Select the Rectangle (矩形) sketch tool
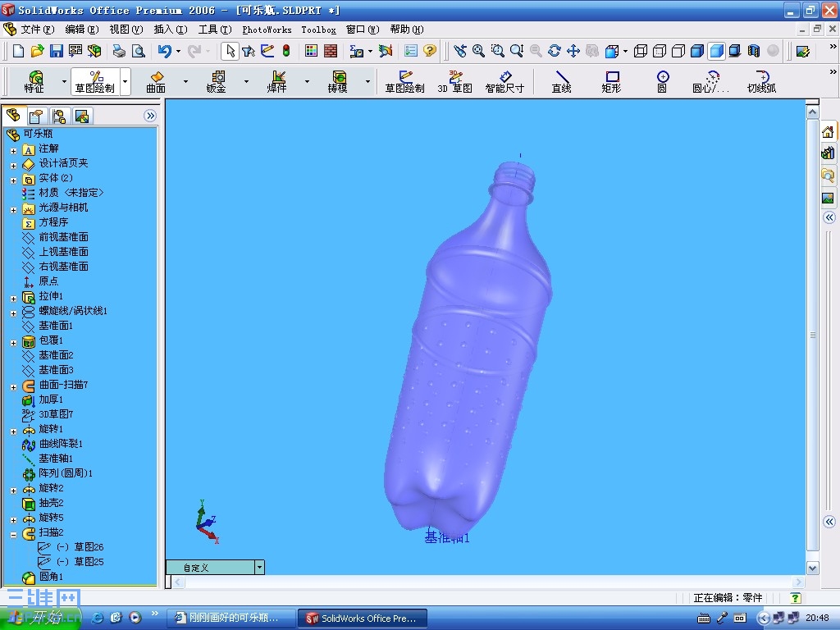The width and height of the screenshot is (840, 630). pyautogui.click(x=611, y=81)
